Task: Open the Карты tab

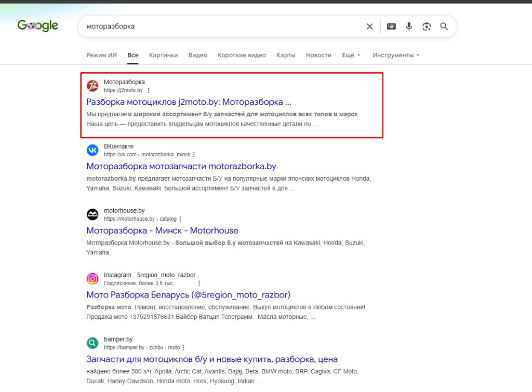Action: click(x=286, y=55)
